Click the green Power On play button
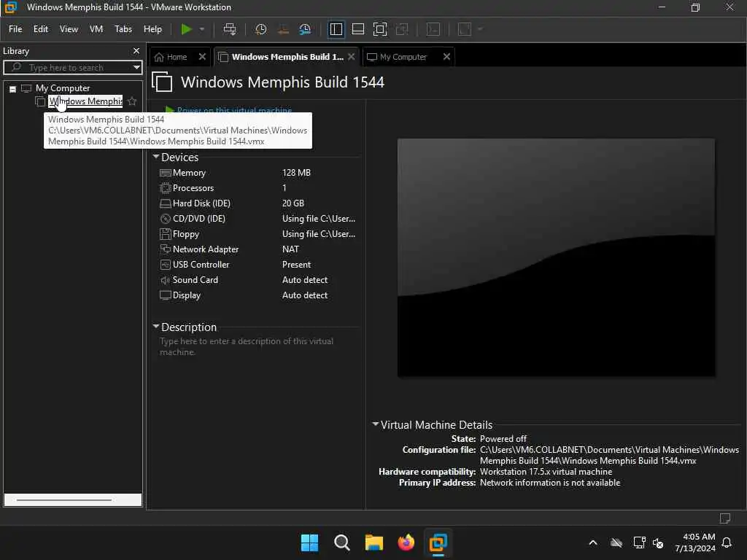 pos(186,29)
